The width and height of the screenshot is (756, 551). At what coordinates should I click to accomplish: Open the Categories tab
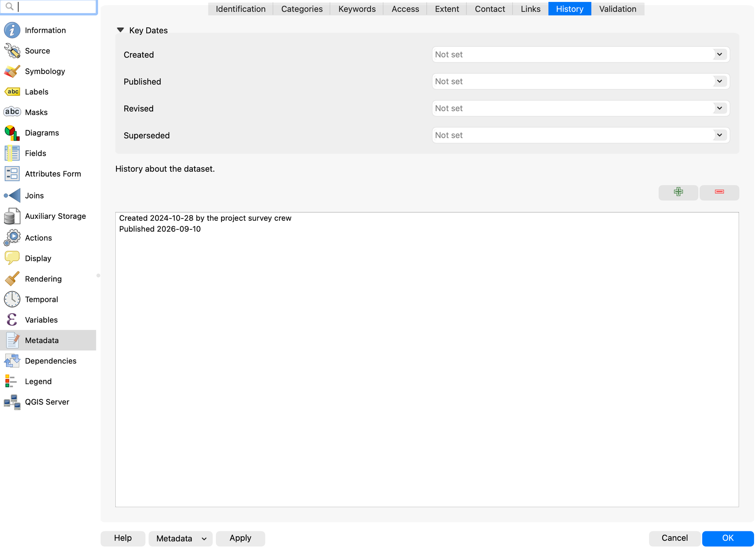pos(302,9)
